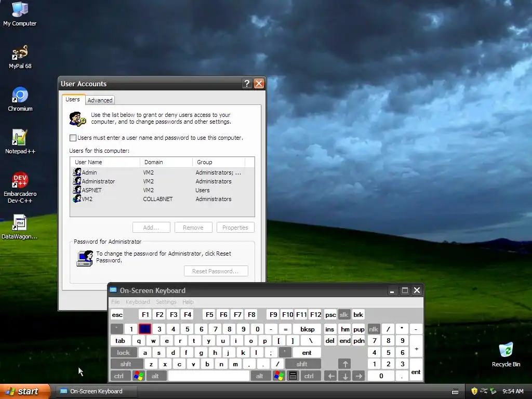Click the tab key on keyboard
The width and height of the screenshot is (532, 399).
[x=121, y=341]
